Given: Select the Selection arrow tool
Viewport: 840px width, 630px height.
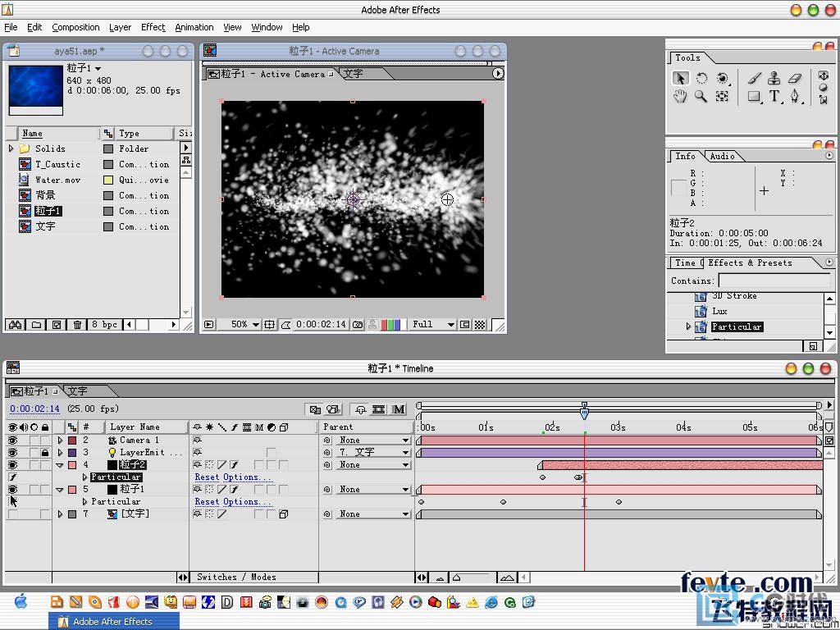Looking at the screenshot, I should [680, 78].
